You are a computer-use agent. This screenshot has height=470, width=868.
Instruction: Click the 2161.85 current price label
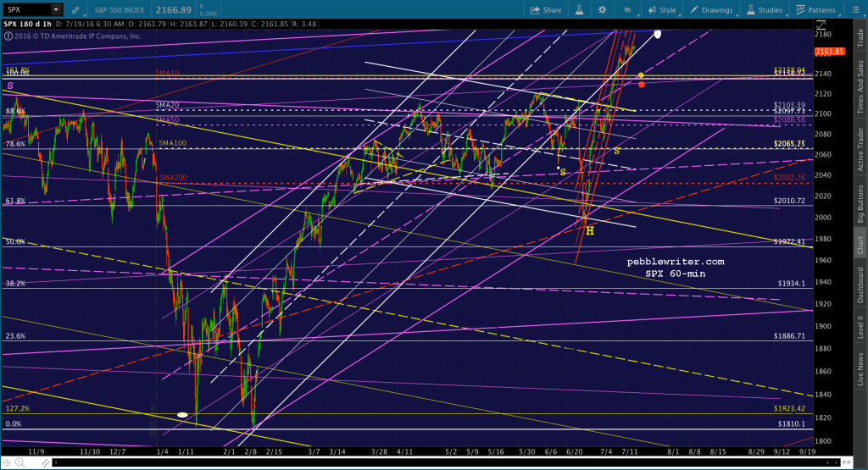829,52
